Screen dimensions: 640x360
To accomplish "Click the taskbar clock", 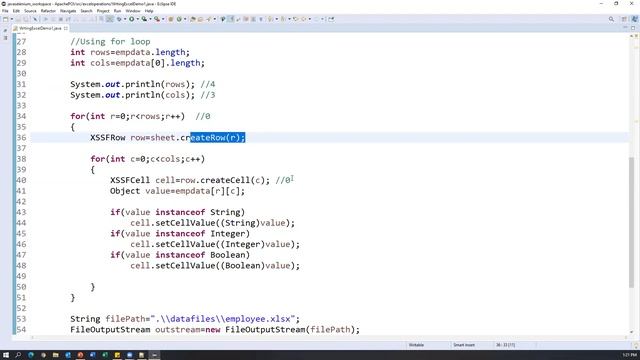I will (x=629, y=355).
